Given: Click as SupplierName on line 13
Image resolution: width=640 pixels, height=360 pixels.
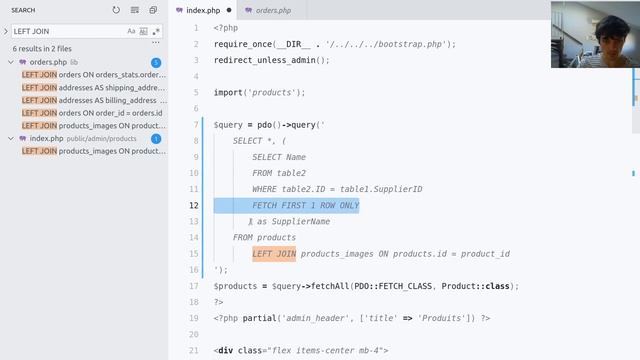Looking at the screenshot, I should (x=293, y=222).
